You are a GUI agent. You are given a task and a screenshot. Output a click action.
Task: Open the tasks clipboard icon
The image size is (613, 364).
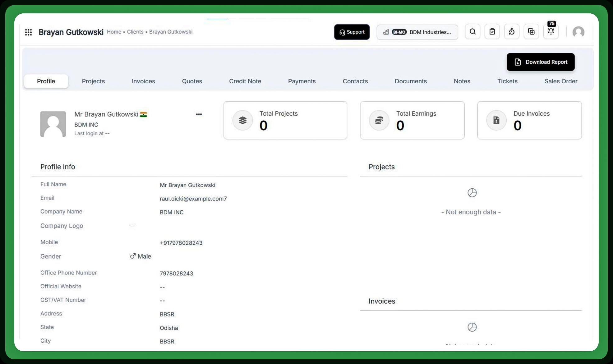coord(492,31)
